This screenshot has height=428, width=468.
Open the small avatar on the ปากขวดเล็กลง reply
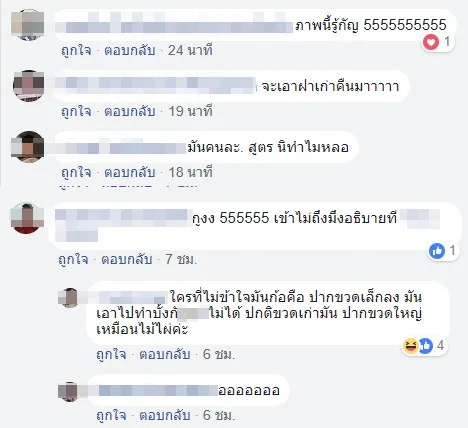tap(68, 297)
